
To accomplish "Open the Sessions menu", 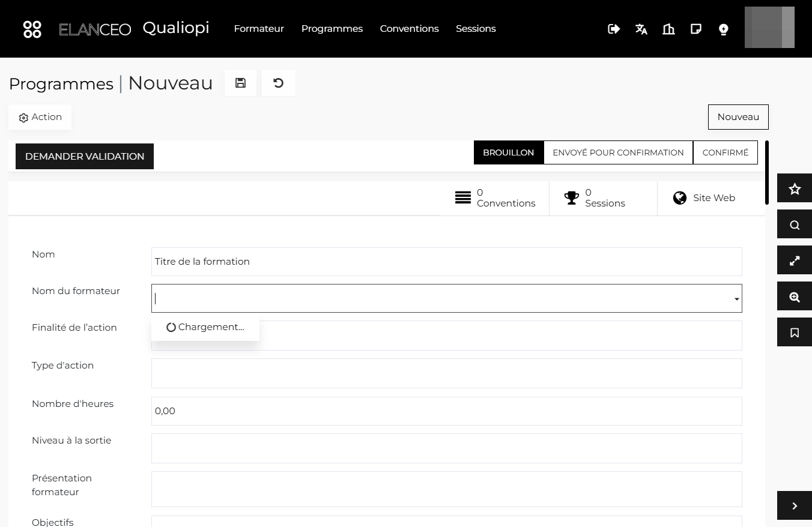I will pyautogui.click(x=476, y=29).
